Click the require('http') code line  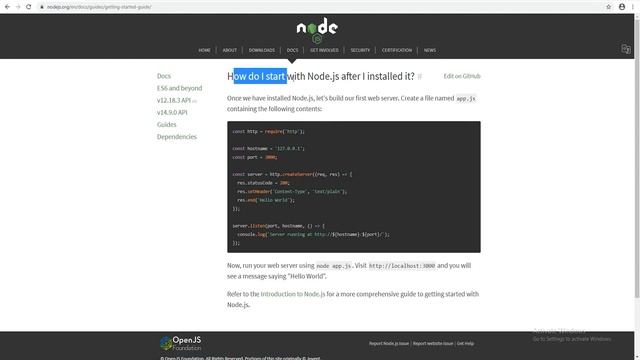[x=269, y=131]
